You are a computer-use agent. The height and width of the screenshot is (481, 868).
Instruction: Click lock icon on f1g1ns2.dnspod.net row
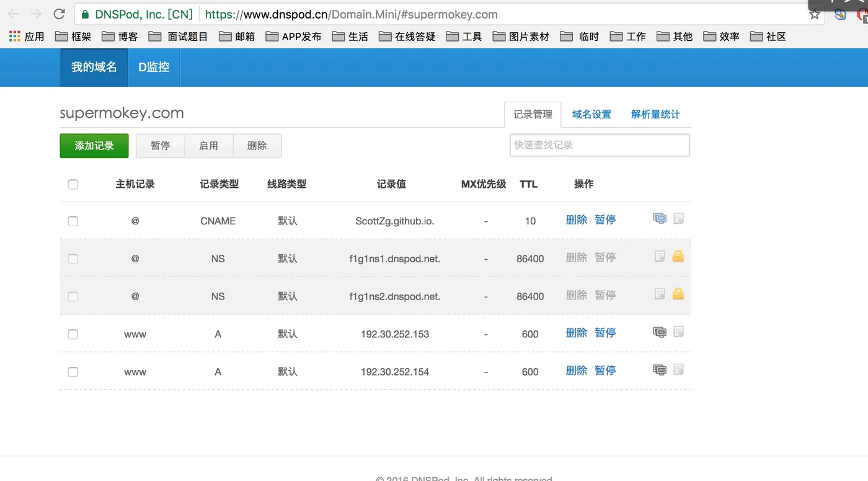pyautogui.click(x=678, y=293)
